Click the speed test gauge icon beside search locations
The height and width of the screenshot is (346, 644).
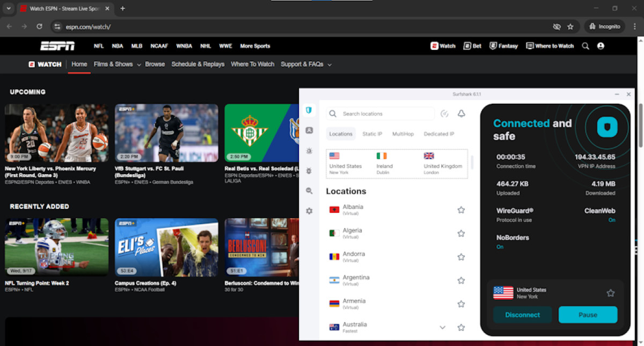click(x=444, y=114)
